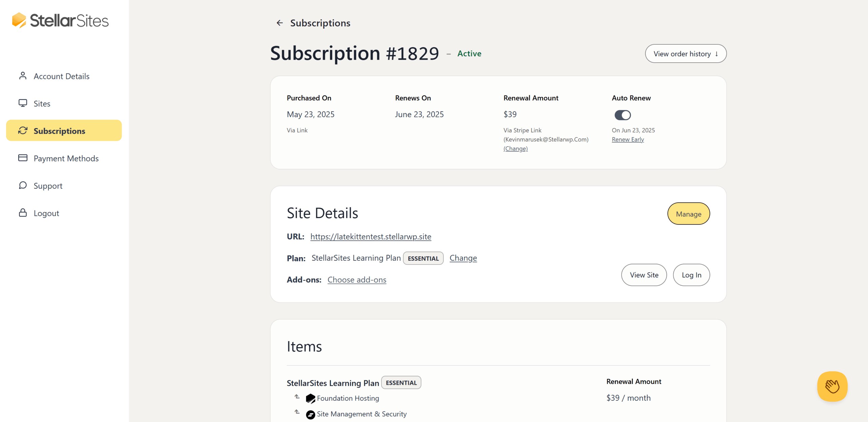Click the arrow beside Site Management & Security

click(x=297, y=412)
